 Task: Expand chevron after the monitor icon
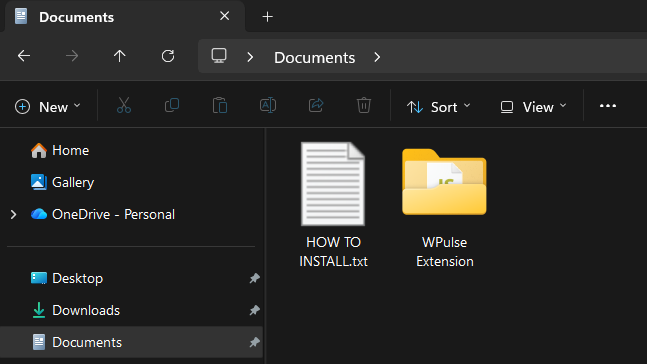[x=250, y=57]
